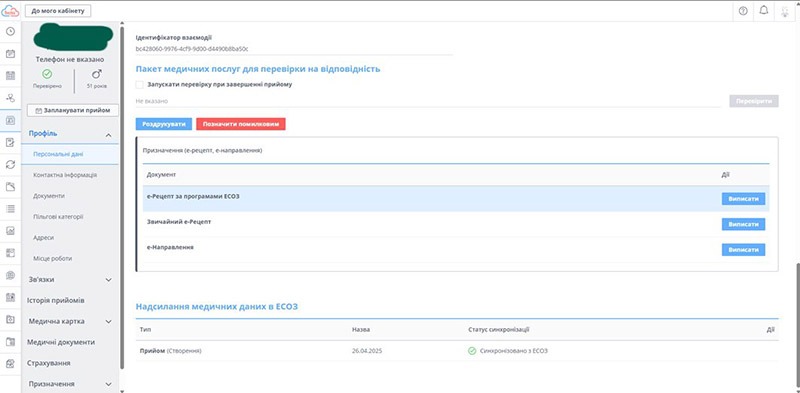
Task: Open the help question mark icon
Action: (x=743, y=11)
